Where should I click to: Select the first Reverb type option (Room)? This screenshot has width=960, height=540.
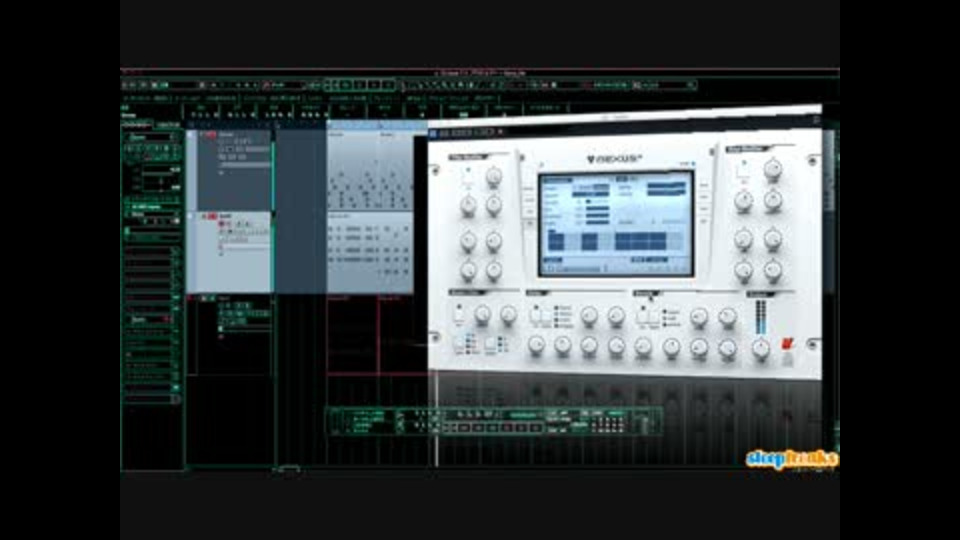click(671, 312)
